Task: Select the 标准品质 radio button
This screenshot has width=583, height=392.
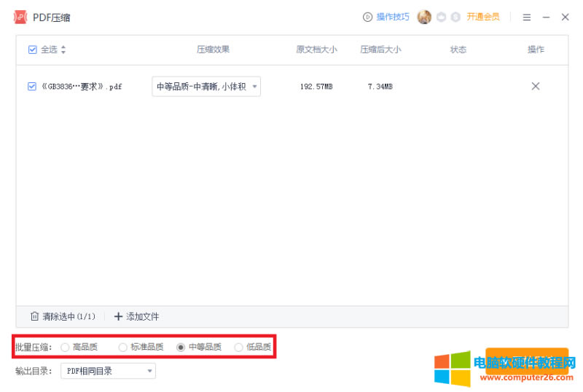Action: tap(122, 347)
